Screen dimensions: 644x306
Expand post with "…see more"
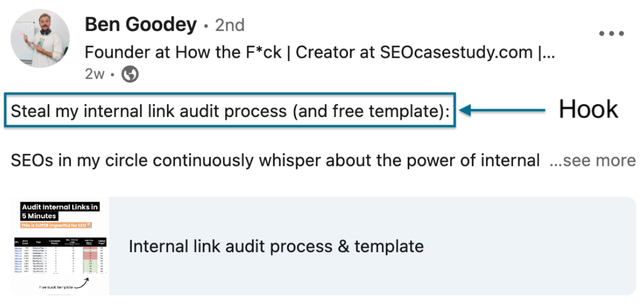coord(592,161)
